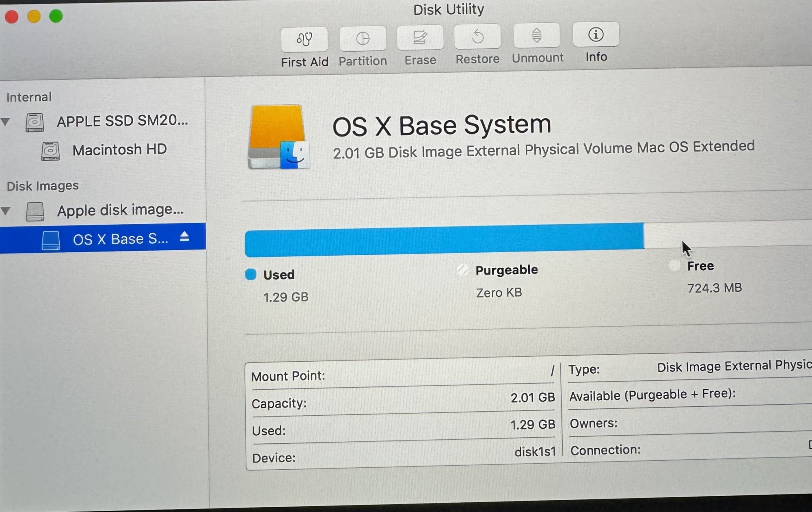Click the First Aid label

tap(304, 62)
